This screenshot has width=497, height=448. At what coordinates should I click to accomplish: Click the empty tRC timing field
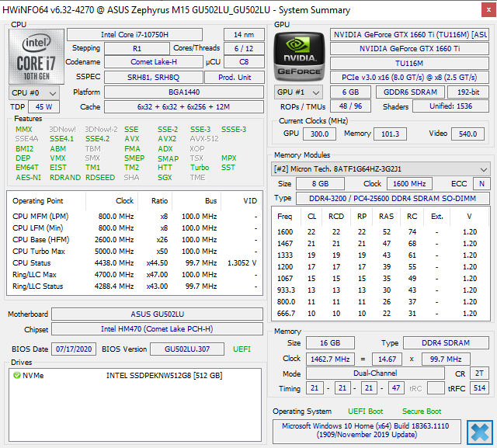tap(436, 388)
